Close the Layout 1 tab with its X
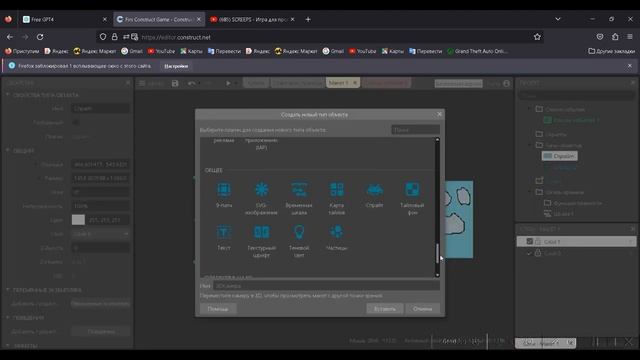 355,83
